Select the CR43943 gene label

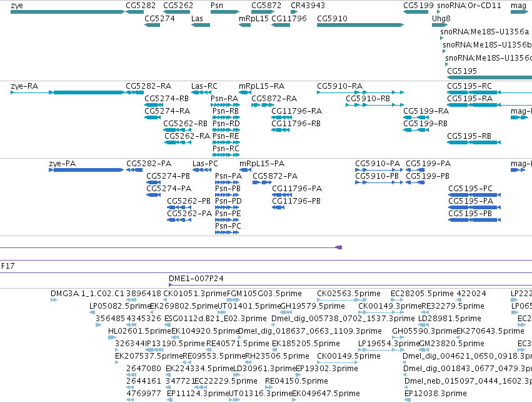[308, 6]
